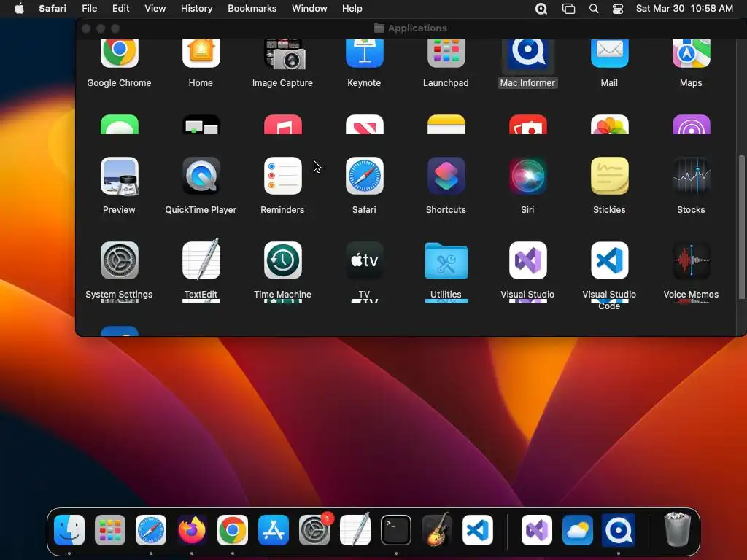Open the View menu
Image resolution: width=747 pixels, height=560 pixels.
(155, 9)
